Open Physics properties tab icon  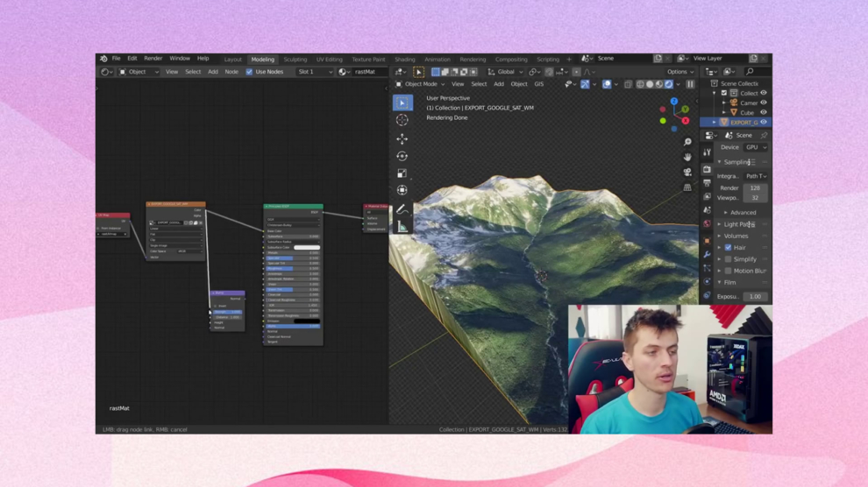pos(707,282)
